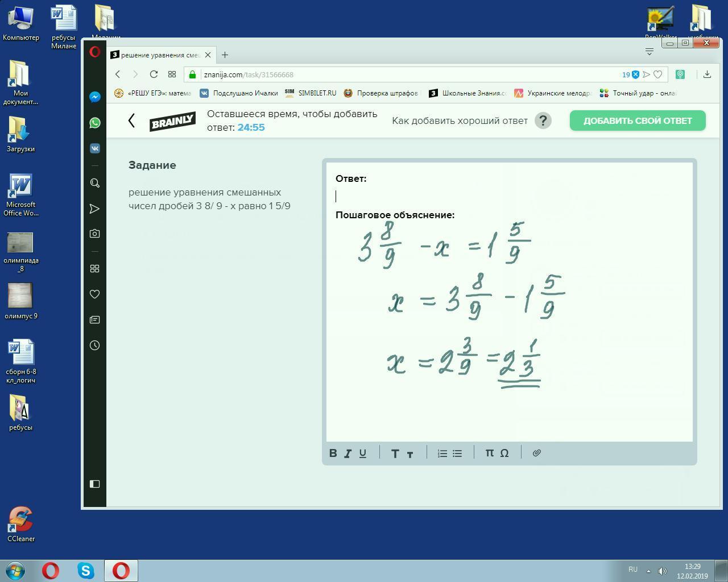
Task: Go forward with the browser forward arrow
Action: [x=135, y=74]
